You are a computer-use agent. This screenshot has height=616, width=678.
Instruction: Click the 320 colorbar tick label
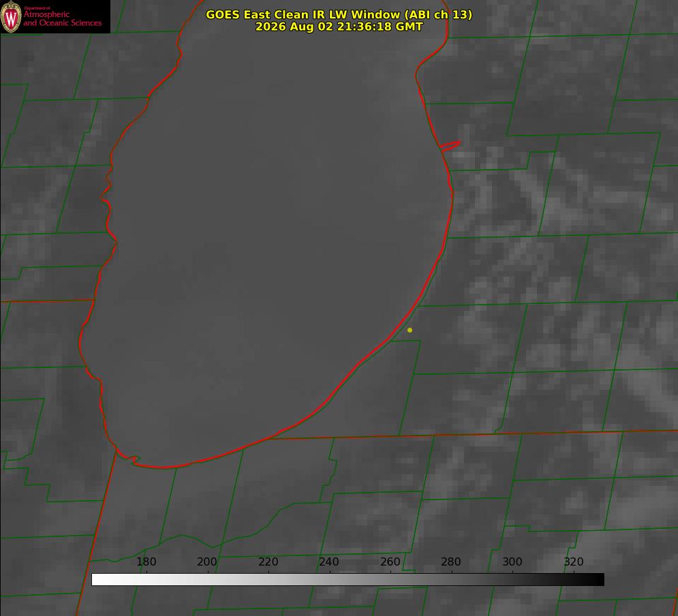coord(574,561)
